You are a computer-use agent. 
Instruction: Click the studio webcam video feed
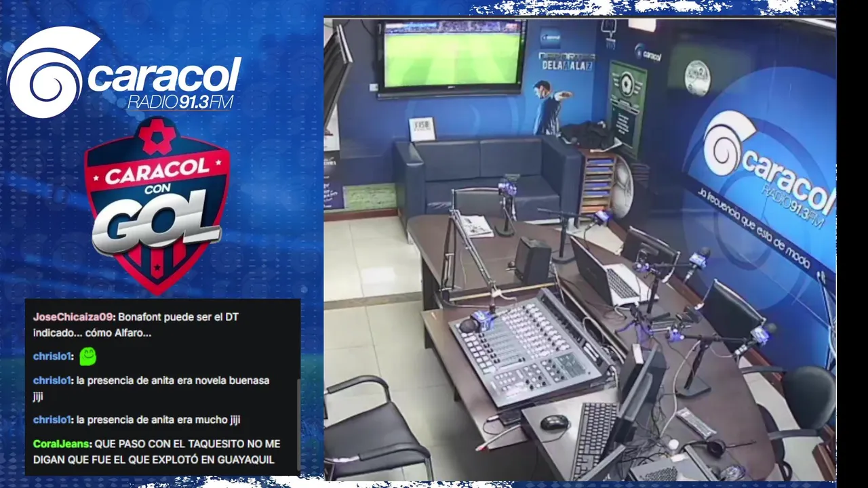579,249
